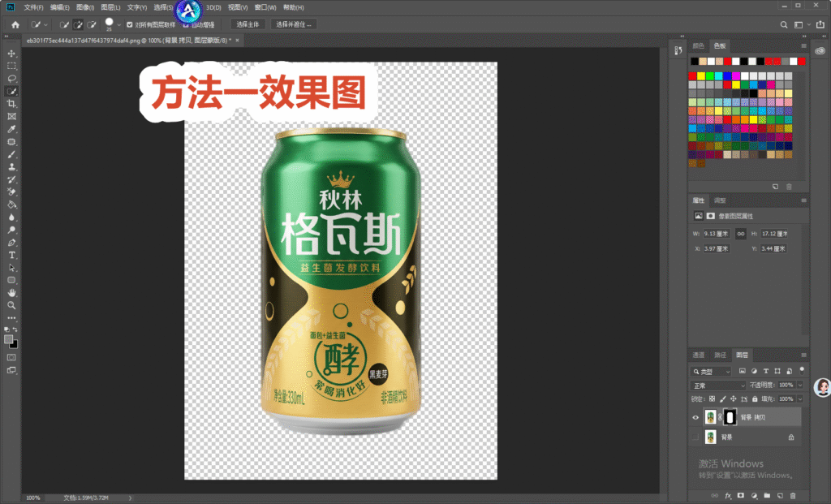Screen dimensions: 831x504
Task: Switch to the 调整 tab
Action: pos(720,200)
